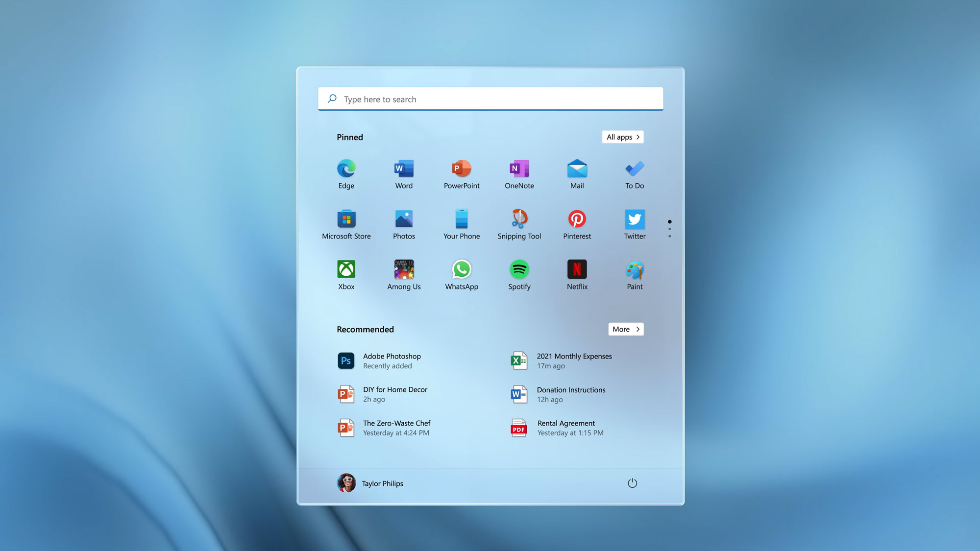
Task: Click the power button to shut down
Action: [x=631, y=483]
